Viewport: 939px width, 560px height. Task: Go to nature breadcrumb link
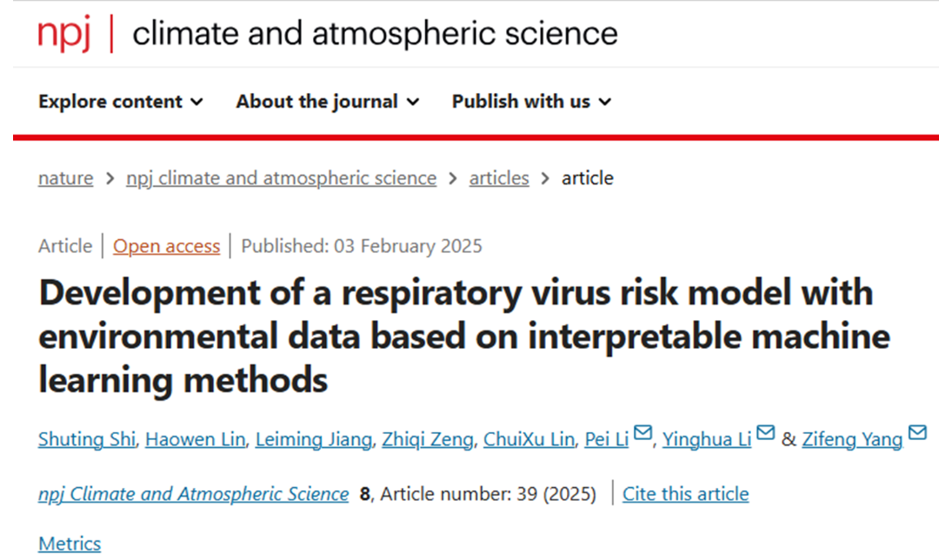coord(65,178)
